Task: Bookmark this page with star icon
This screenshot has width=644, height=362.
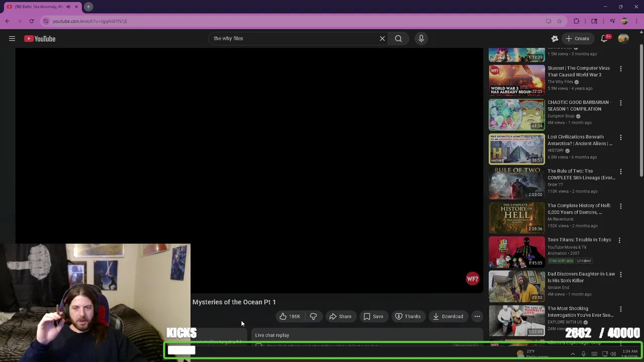Action: pos(559,21)
